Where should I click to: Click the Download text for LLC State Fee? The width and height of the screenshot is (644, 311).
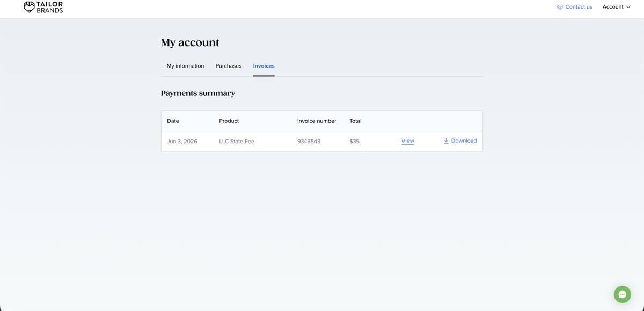pos(464,140)
